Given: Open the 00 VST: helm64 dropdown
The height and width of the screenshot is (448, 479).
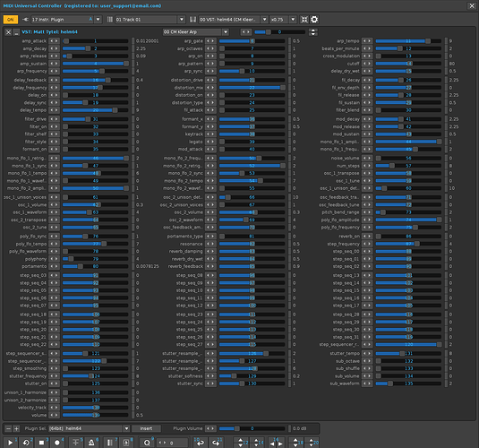Looking at the screenshot, I should (x=264, y=20).
